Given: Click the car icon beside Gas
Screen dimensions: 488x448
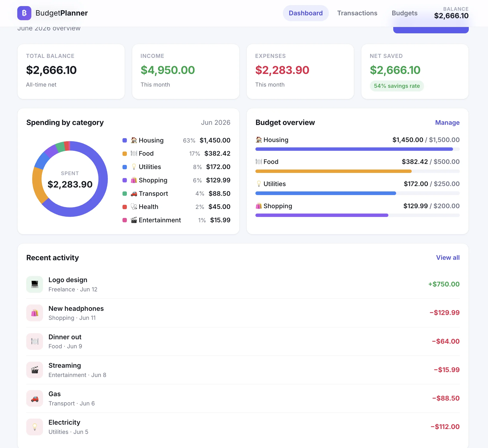Looking at the screenshot, I should (x=35, y=398).
